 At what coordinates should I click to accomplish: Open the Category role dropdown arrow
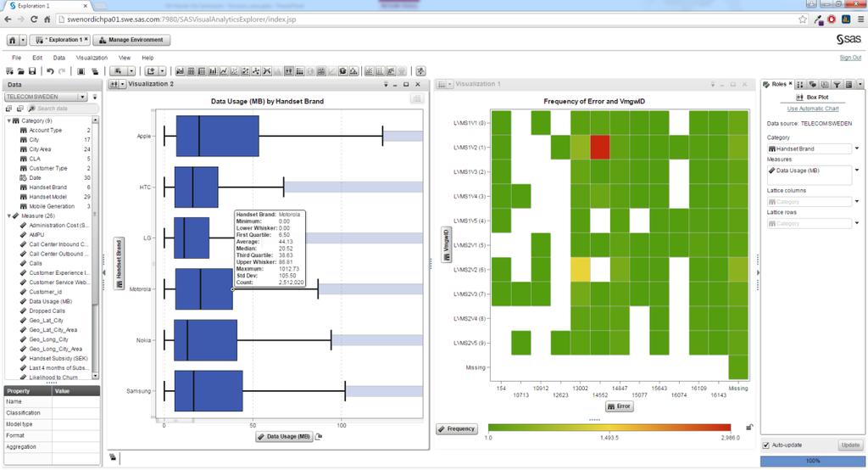857,148
